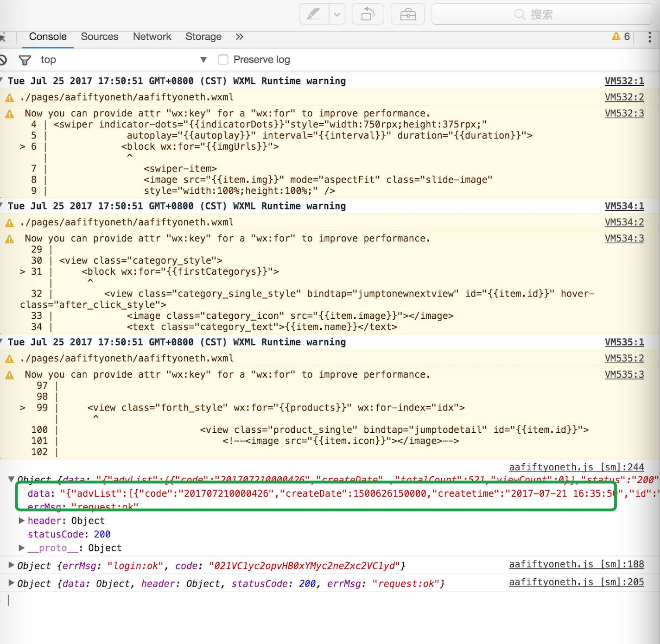Screen dimensions: 660x644
Task: Switch to the Sources tab
Action: (100, 37)
